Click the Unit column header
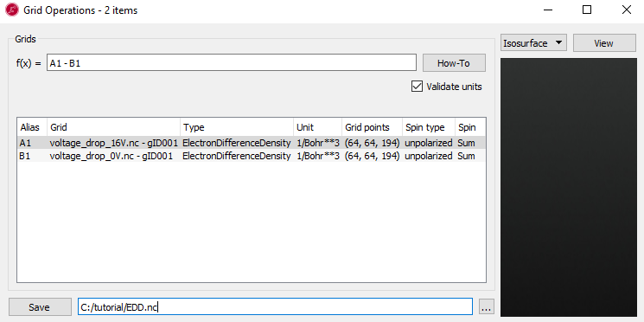644x322 pixels. point(318,127)
